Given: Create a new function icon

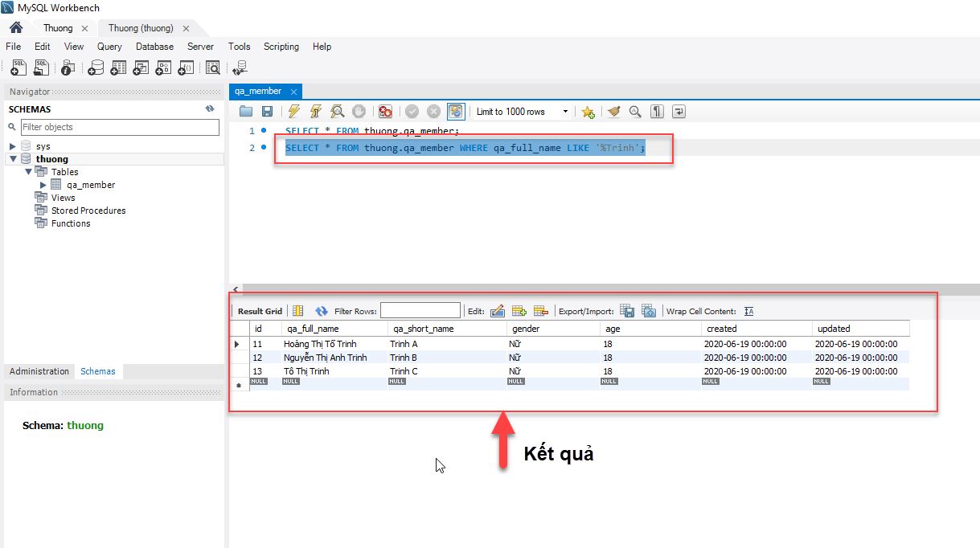Looking at the screenshot, I should tap(186, 68).
